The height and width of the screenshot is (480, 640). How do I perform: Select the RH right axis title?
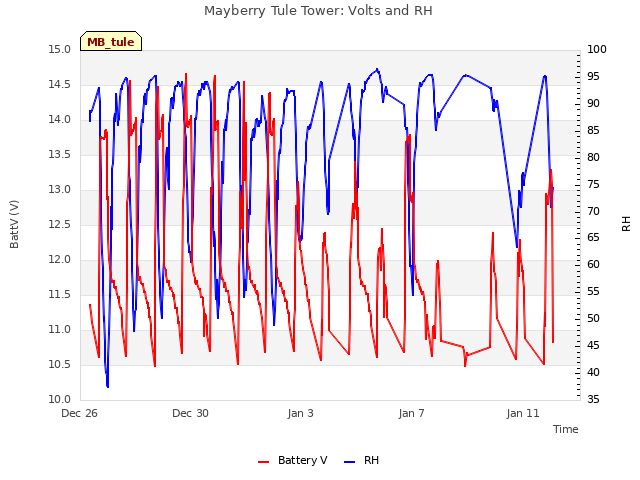pyautogui.click(x=626, y=224)
